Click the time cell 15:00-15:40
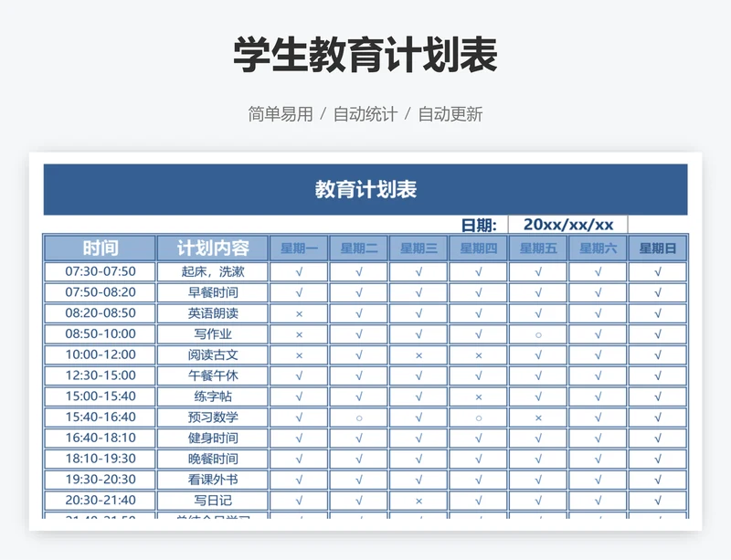The image size is (731, 560). [x=100, y=396]
